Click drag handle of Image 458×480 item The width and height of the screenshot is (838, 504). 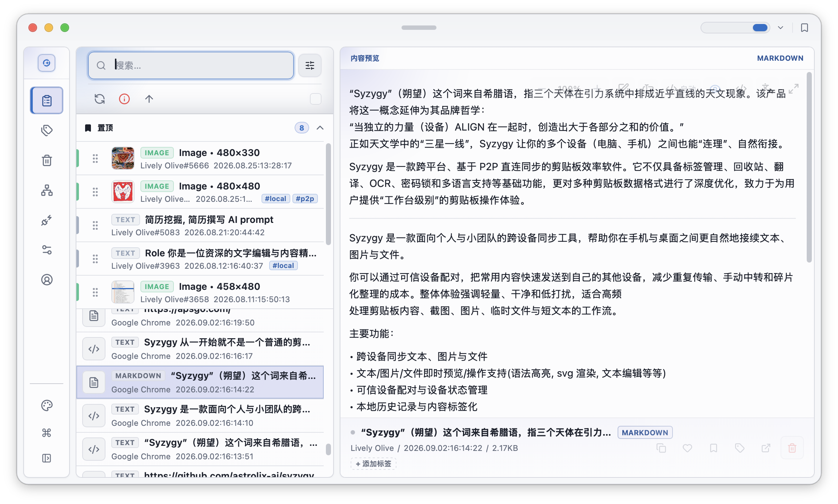[x=95, y=292]
